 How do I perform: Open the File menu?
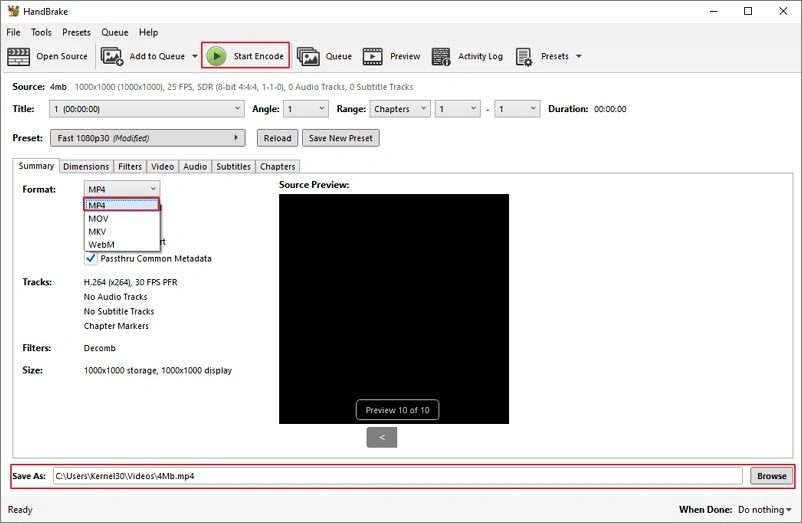pyautogui.click(x=13, y=32)
